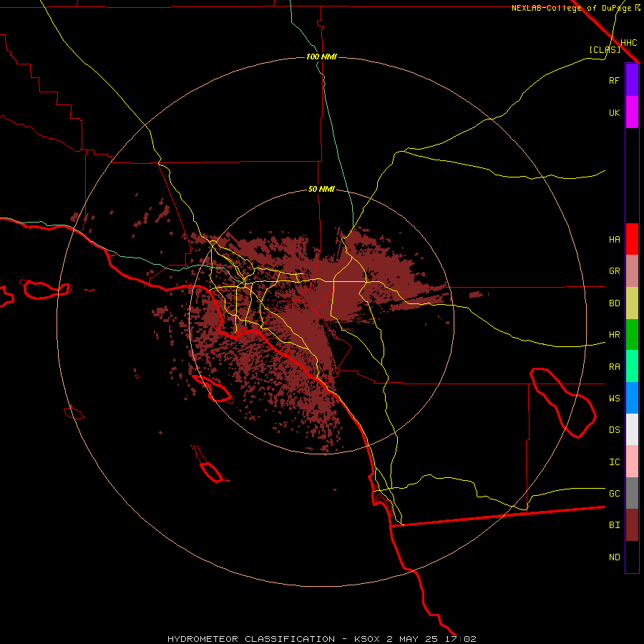
Task: Click the white DS legend swatch
Action: click(632, 429)
